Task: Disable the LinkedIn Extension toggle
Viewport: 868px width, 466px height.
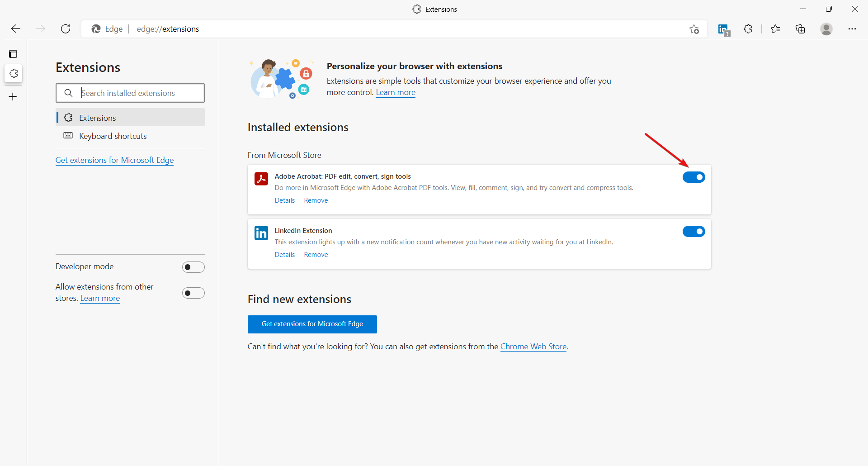Action: [x=694, y=231]
